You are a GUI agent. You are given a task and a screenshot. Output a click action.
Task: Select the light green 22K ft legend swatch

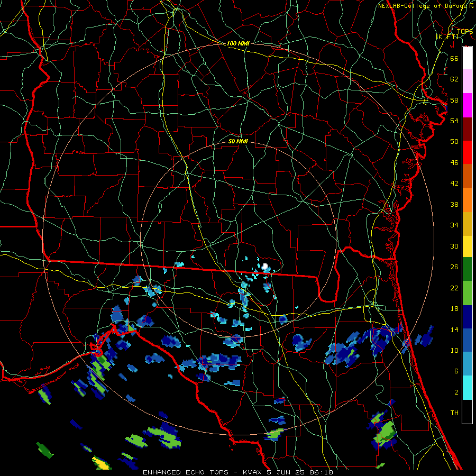(x=467, y=293)
